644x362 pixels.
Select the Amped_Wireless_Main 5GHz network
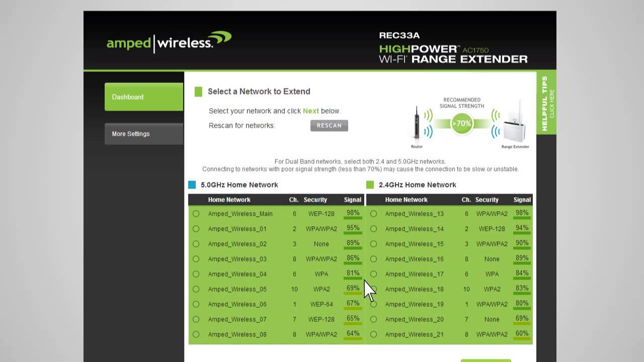click(x=196, y=214)
